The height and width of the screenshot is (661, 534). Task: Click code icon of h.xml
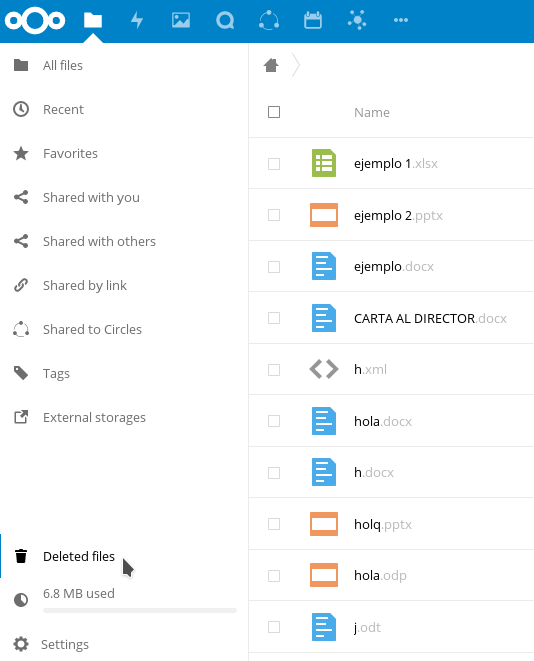[324, 369]
